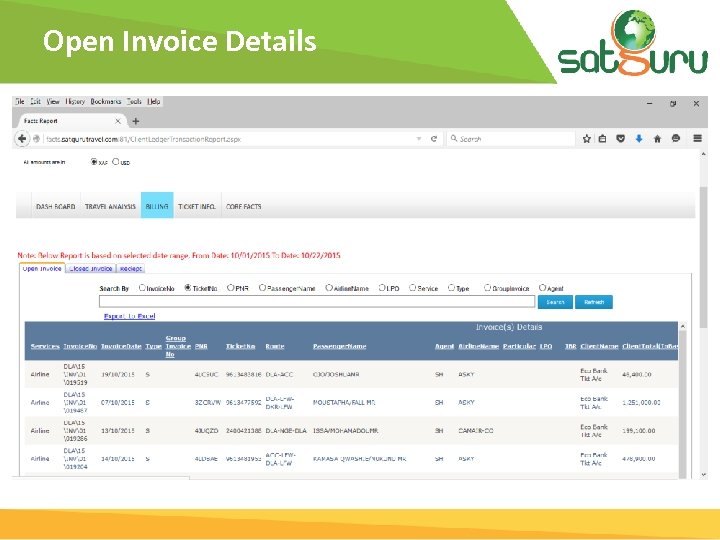The width and height of the screenshot is (720, 540).
Task: Switch to the Receipt tab
Action: (131, 269)
